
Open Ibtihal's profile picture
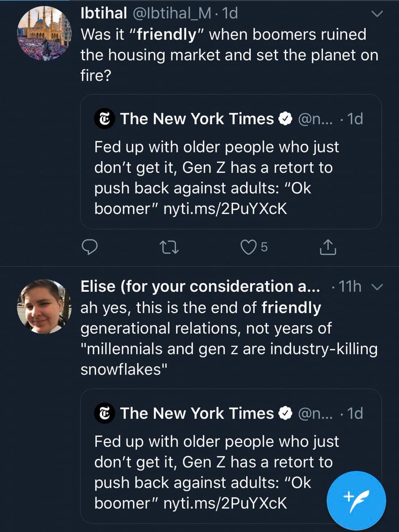pyautogui.click(x=44, y=33)
